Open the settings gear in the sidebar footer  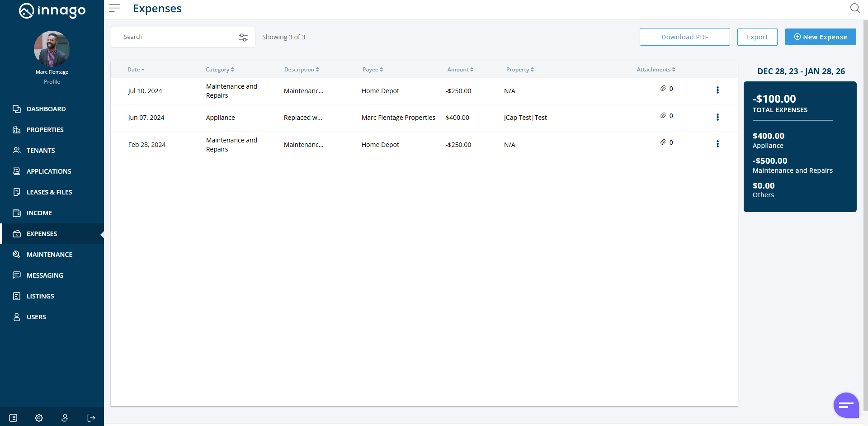[x=39, y=418]
